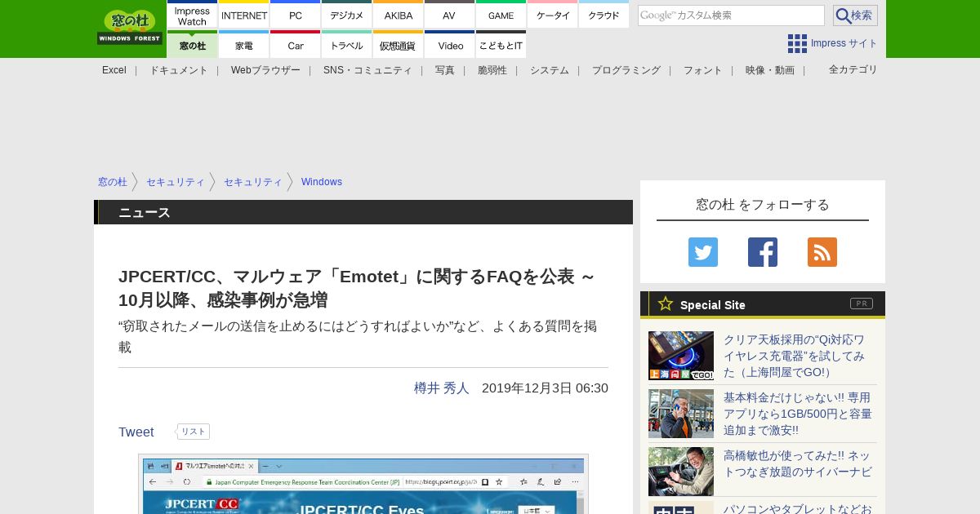The width and height of the screenshot is (980, 514).
Task: Open the AKIBA Watch tab
Action: pyautogui.click(x=399, y=15)
